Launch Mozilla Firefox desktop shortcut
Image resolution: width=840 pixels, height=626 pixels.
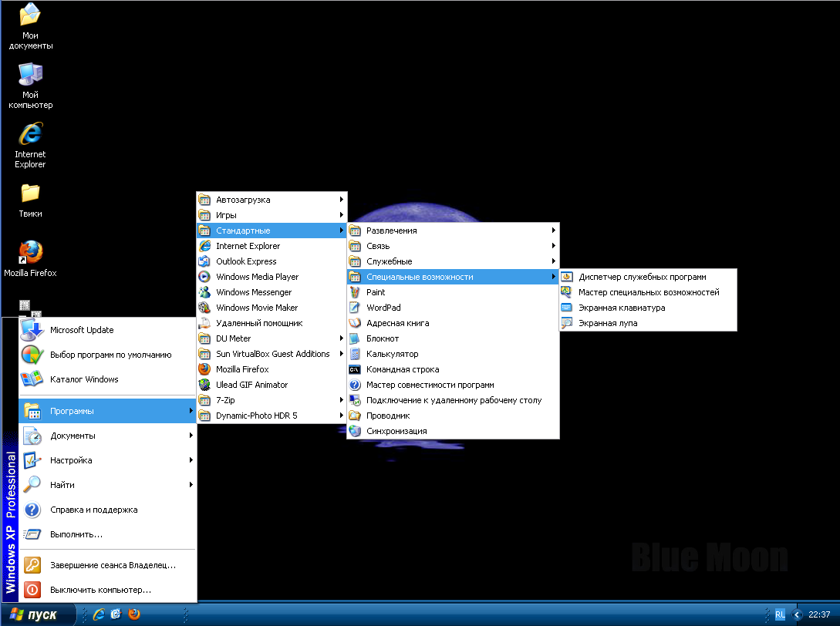31,259
